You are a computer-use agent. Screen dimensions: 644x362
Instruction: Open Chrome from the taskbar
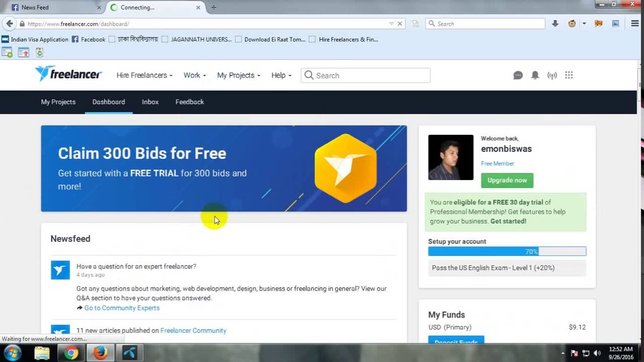click(x=71, y=353)
